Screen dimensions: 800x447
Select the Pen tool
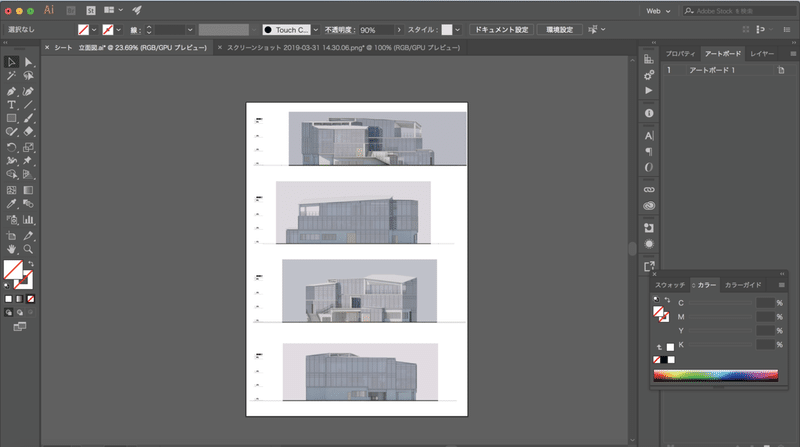tap(11, 91)
